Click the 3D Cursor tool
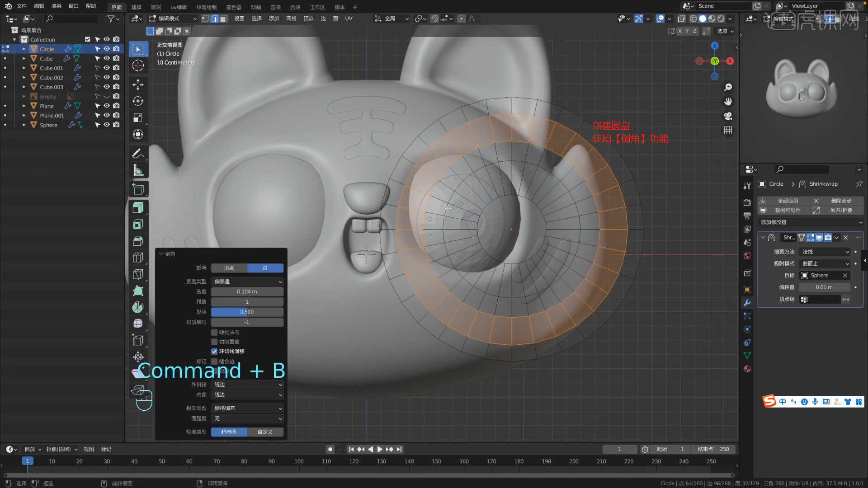The image size is (868, 488). [x=138, y=66]
